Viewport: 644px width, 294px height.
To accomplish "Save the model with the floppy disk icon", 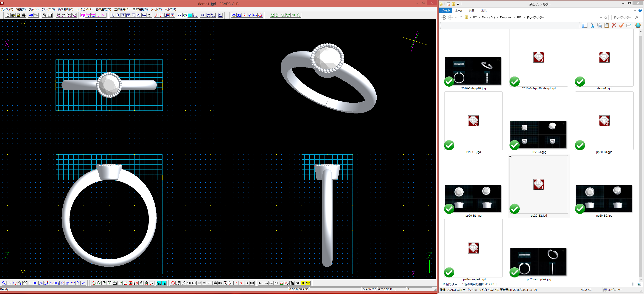I will (x=18, y=15).
